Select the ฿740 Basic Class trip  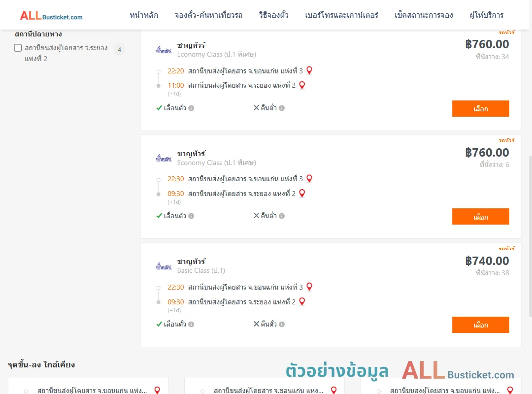[x=480, y=325]
